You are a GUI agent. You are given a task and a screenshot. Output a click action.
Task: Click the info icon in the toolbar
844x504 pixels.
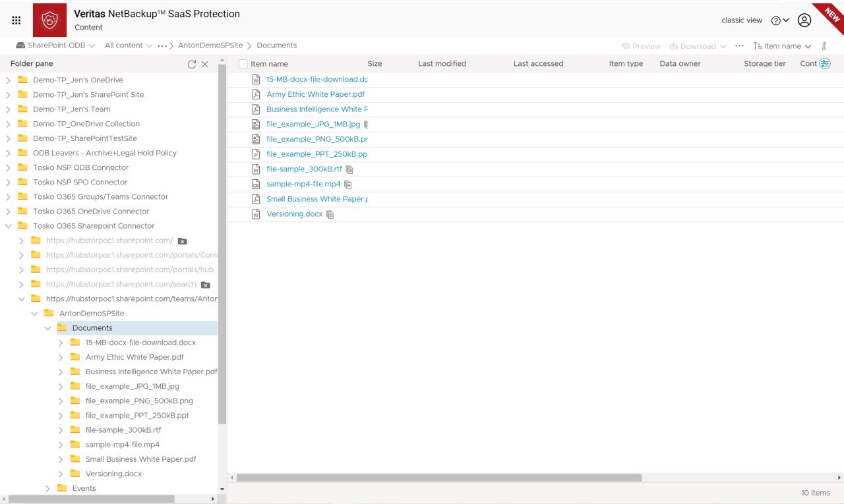coord(824,46)
